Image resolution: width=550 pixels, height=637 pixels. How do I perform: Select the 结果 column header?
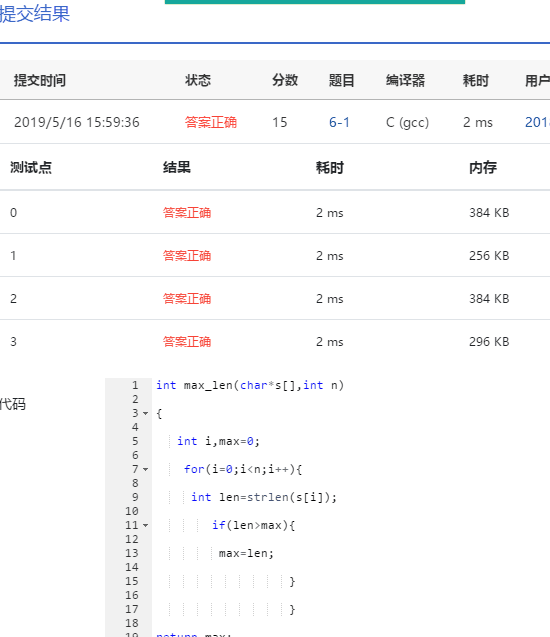(177, 167)
